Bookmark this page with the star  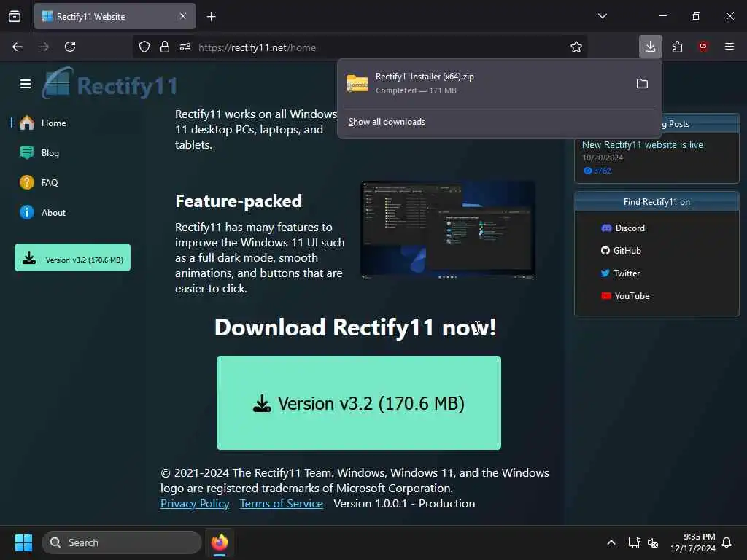coord(576,47)
